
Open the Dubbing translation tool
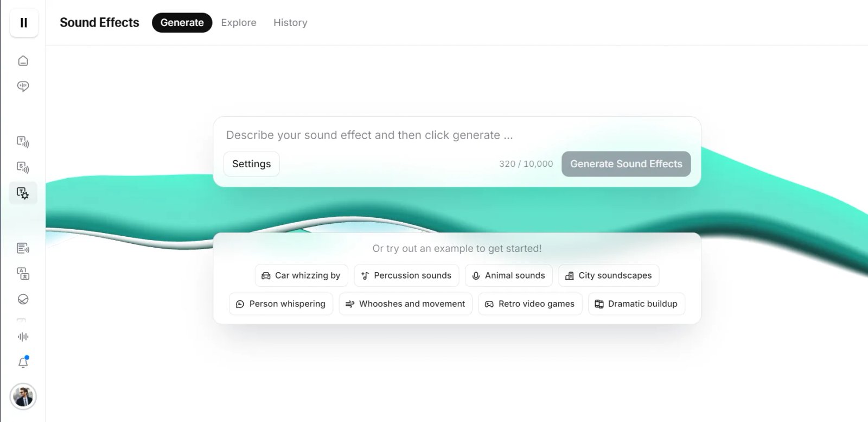[23, 274]
